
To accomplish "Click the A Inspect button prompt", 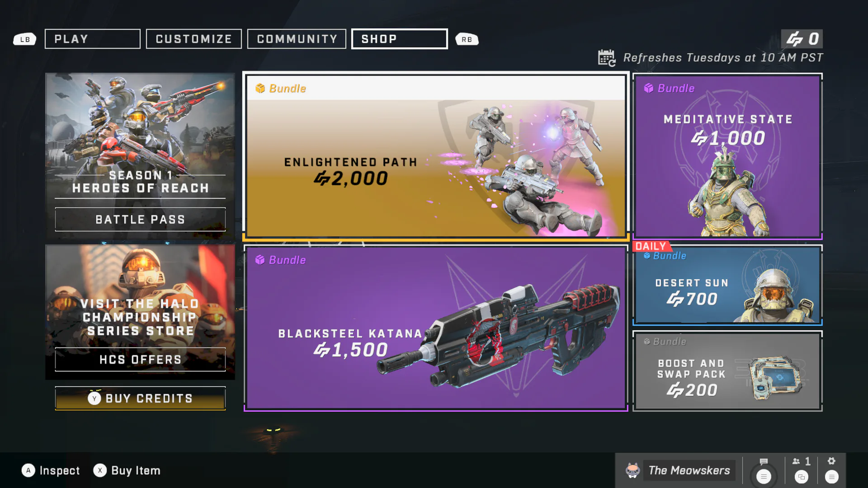I will point(51,470).
